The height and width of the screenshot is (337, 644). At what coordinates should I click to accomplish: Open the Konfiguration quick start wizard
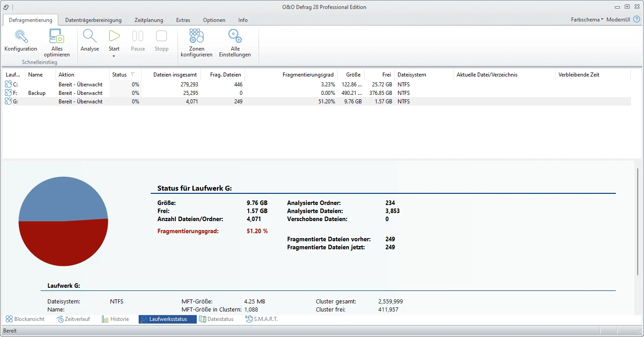tap(21, 41)
